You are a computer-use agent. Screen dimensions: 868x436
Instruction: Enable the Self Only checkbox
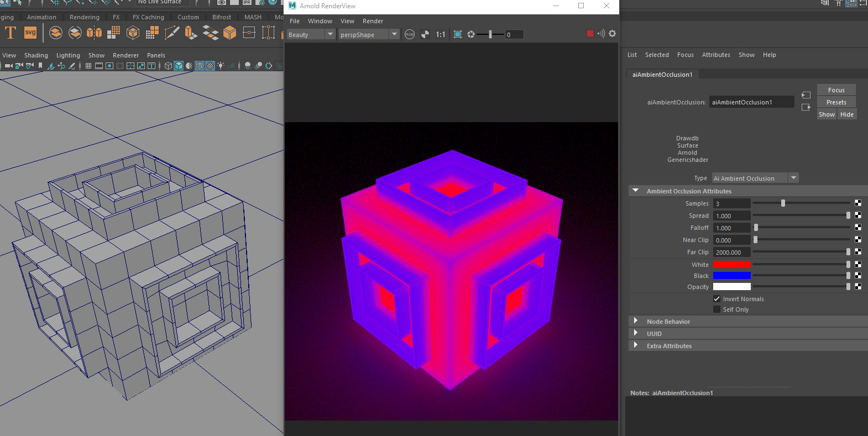717,309
